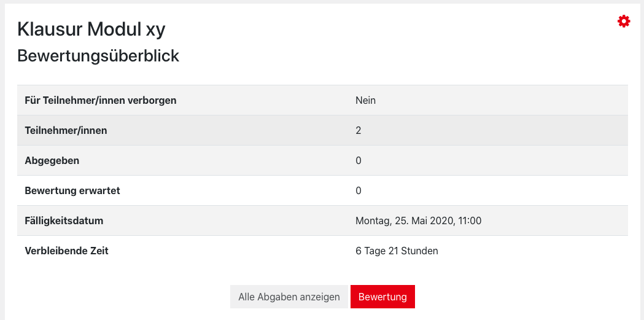Open the red settings gear menu

click(624, 21)
